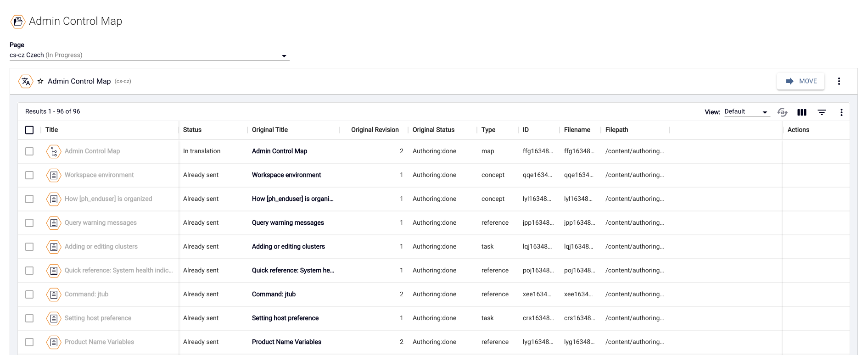Check the How [ph_enduser] is organized checkbox
Viewport: 868px width, 355px height.
pos(29,199)
